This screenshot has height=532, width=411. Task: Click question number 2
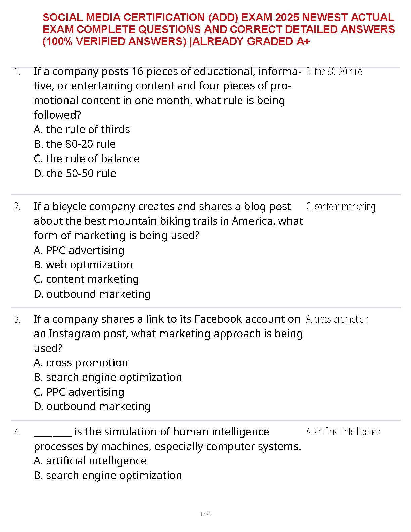(17, 207)
